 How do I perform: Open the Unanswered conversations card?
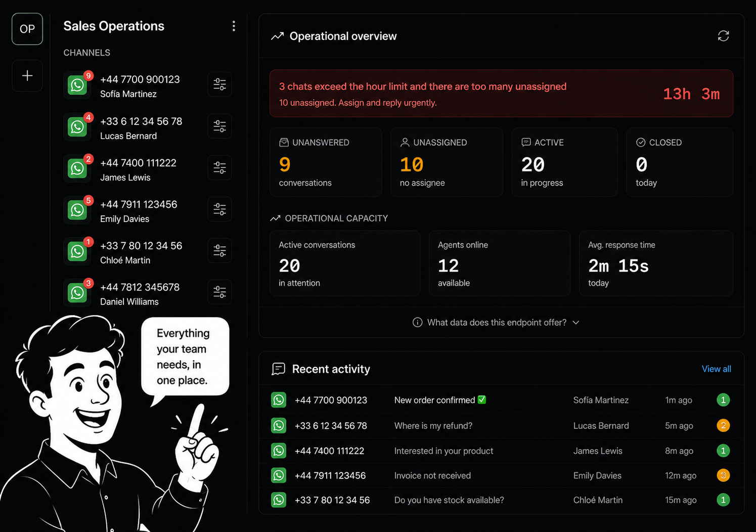pos(326,162)
